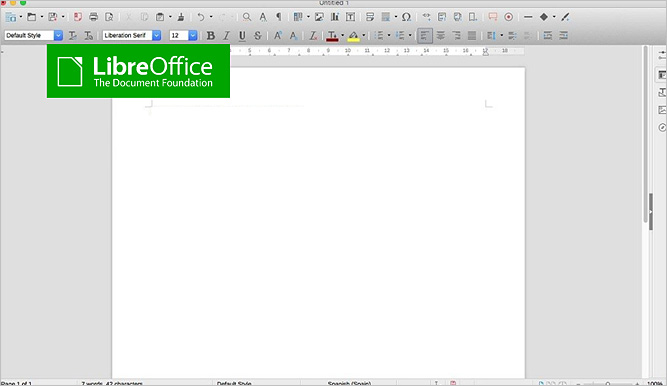
Task: Clear direct formatting
Action: (x=313, y=36)
